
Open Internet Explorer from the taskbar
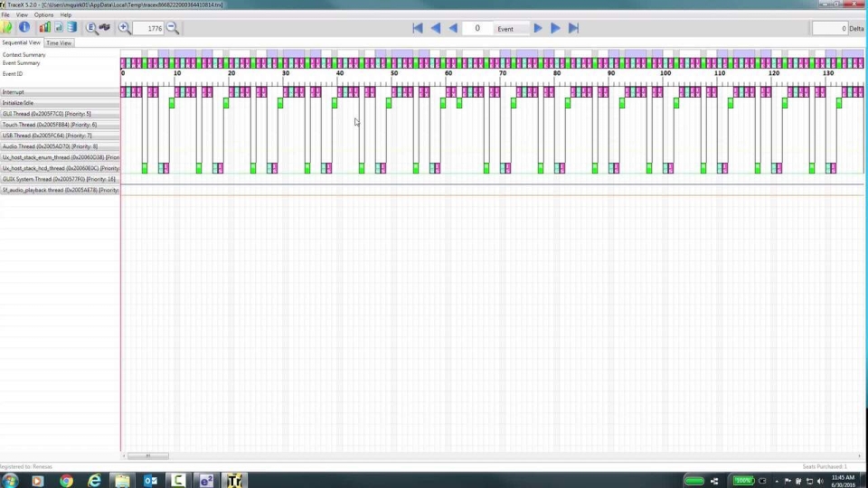(x=95, y=481)
